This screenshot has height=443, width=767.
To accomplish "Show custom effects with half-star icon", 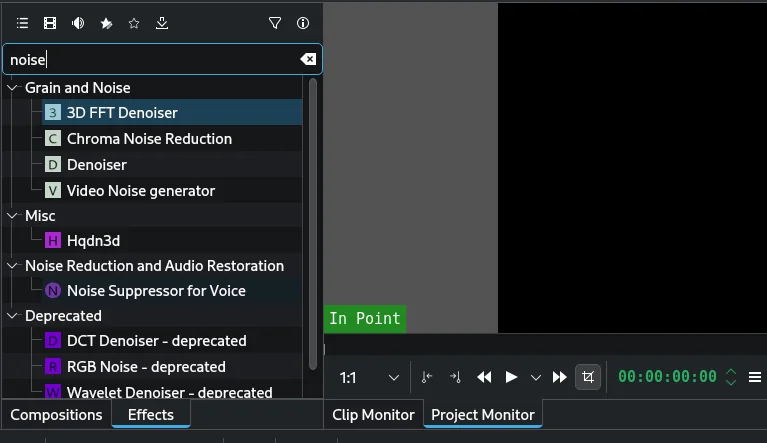I will (x=106, y=23).
